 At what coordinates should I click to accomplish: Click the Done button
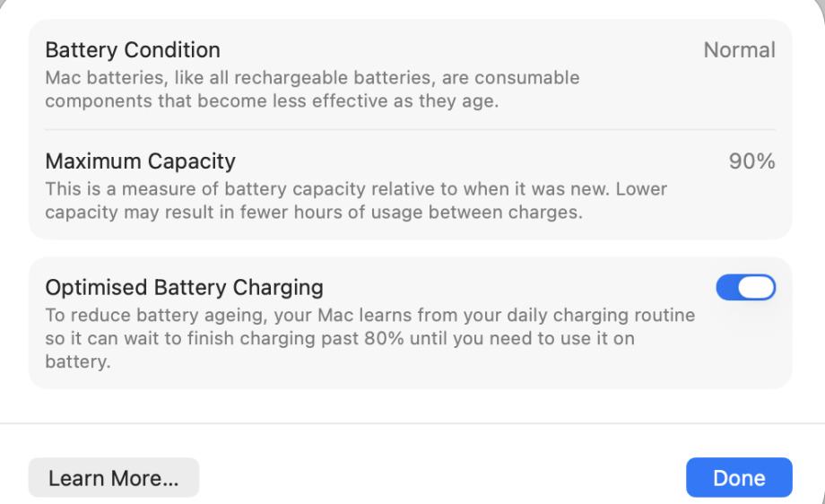(739, 477)
